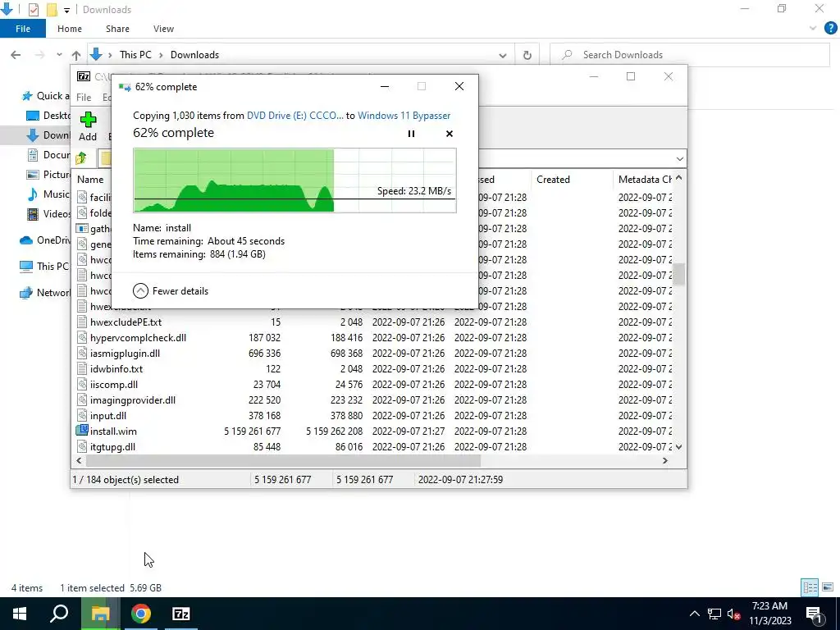The width and height of the screenshot is (840, 630).
Task: Expand the Explorer ribbon using the chevron
Action: pos(813,29)
